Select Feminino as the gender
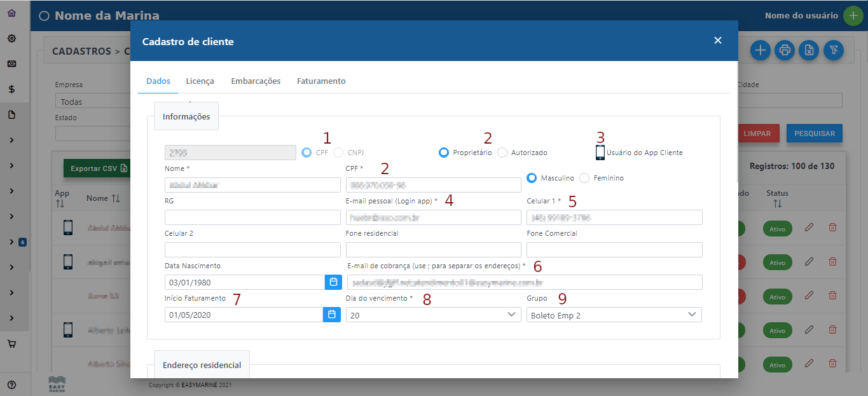The width and height of the screenshot is (868, 396). point(585,178)
